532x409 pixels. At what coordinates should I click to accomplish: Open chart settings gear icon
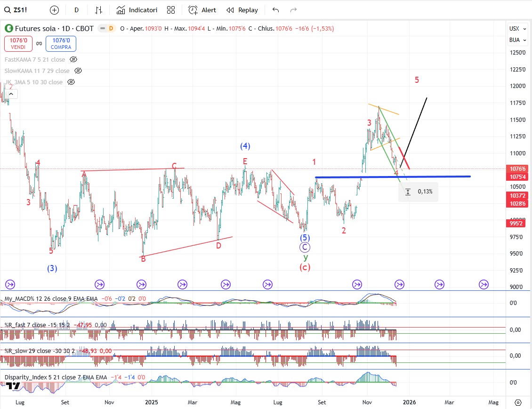[518, 402]
